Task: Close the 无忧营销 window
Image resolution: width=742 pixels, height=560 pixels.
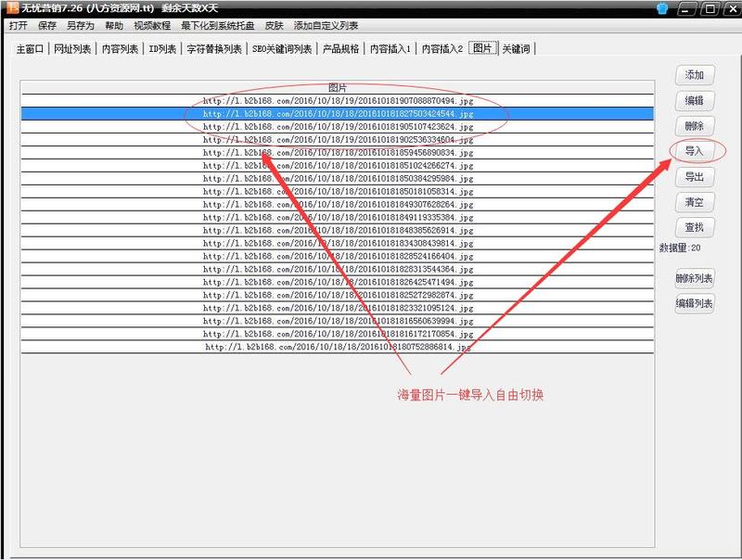Action: [x=732, y=8]
